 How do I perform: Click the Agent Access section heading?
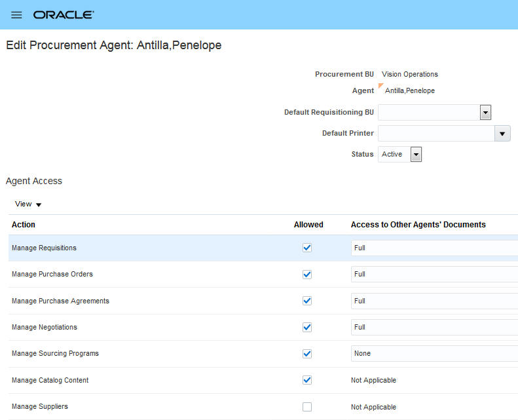point(34,181)
